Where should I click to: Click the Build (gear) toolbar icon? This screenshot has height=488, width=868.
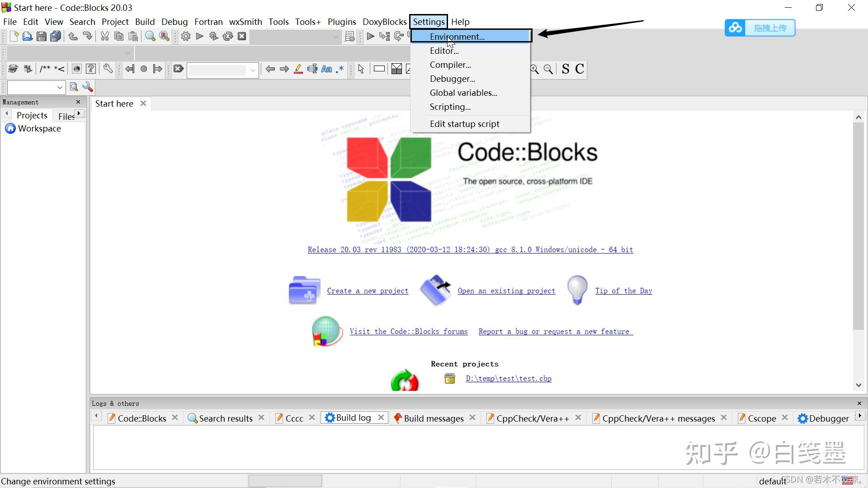pos(185,36)
